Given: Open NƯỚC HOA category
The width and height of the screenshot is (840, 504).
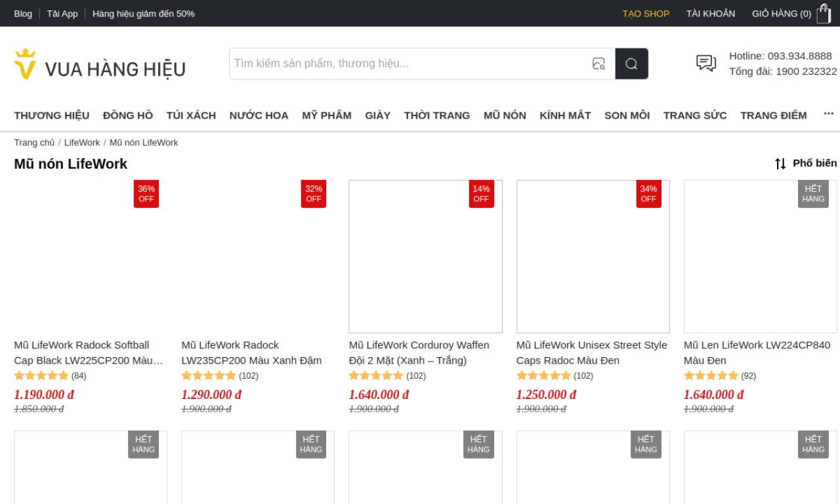Looking at the screenshot, I should coord(259,115).
